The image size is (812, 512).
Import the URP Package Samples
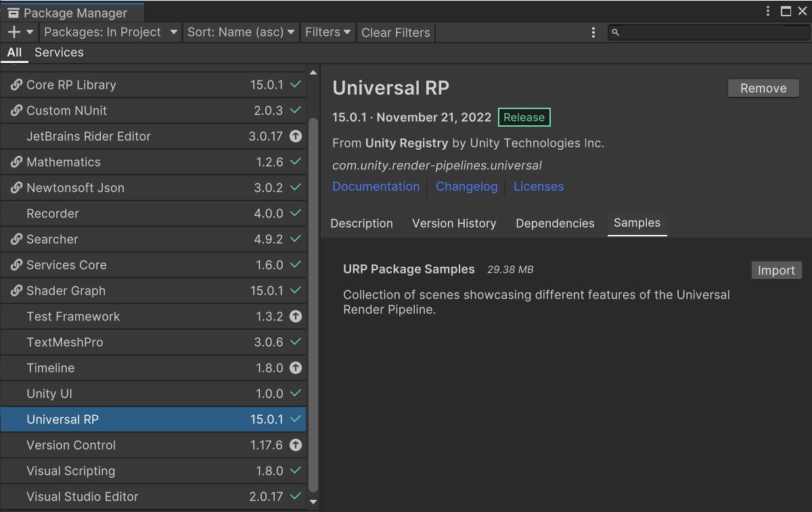776,270
